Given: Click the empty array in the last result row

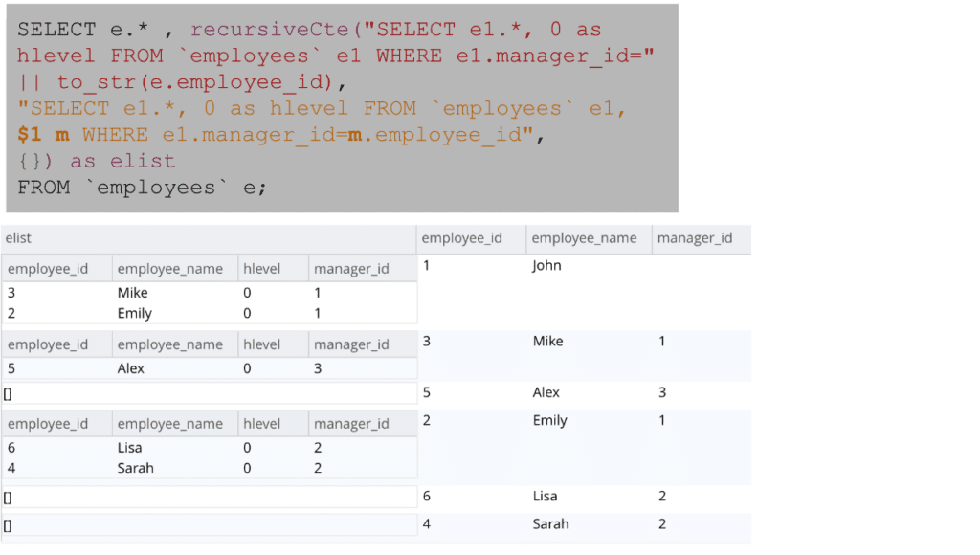Looking at the screenshot, I should pyautogui.click(x=8, y=525).
